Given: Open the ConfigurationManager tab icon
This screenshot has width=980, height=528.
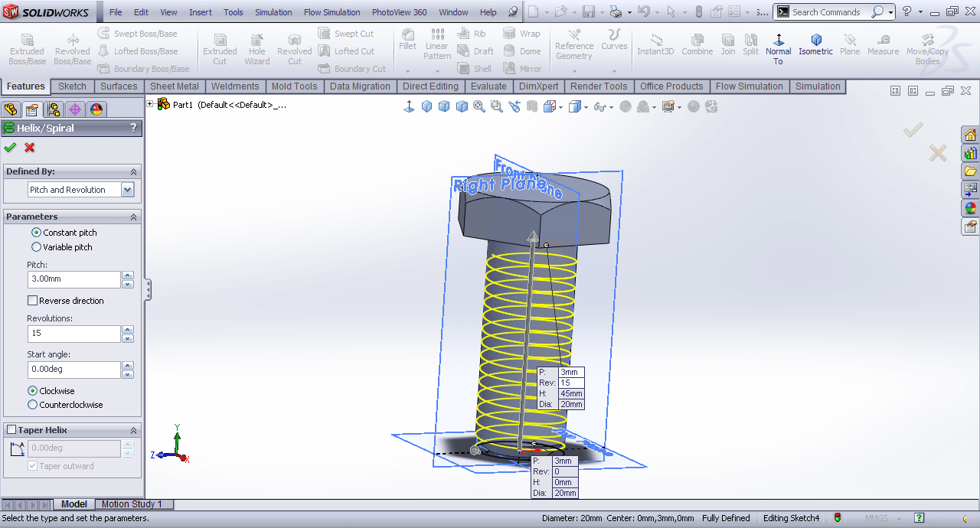Looking at the screenshot, I should 53,109.
